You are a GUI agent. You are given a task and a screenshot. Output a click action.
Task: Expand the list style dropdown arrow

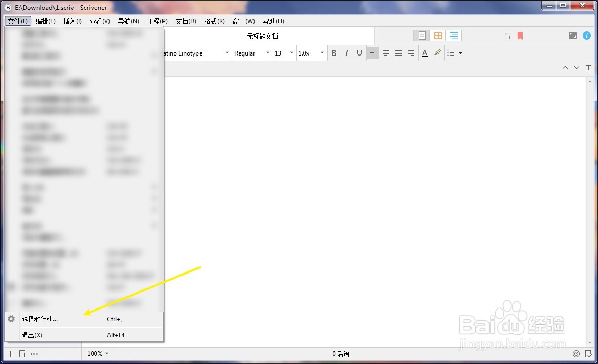[x=461, y=52]
